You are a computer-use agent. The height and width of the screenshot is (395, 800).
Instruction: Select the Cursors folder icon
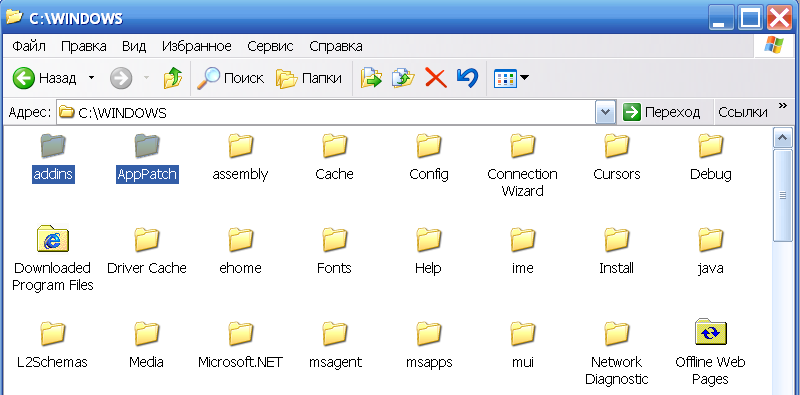point(616,146)
